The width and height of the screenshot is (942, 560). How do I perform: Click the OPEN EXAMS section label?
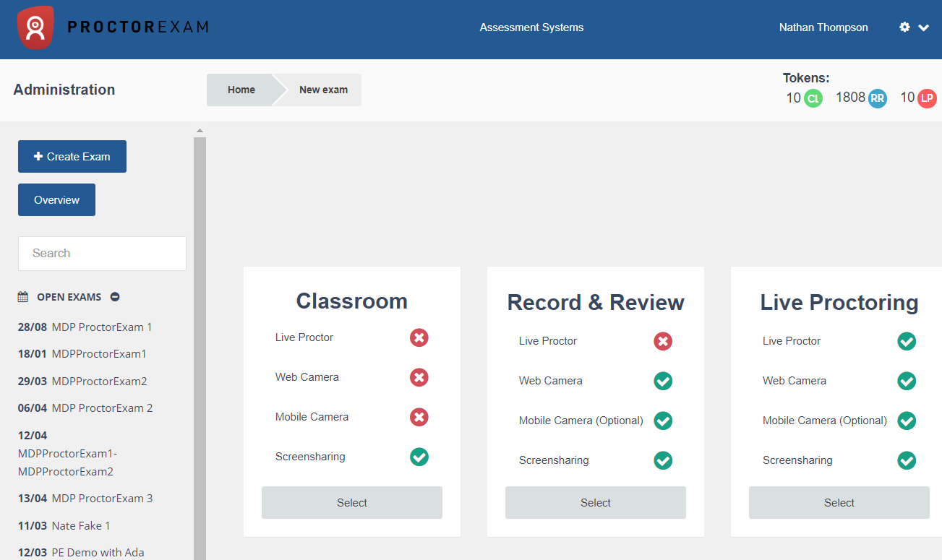[x=69, y=297]
